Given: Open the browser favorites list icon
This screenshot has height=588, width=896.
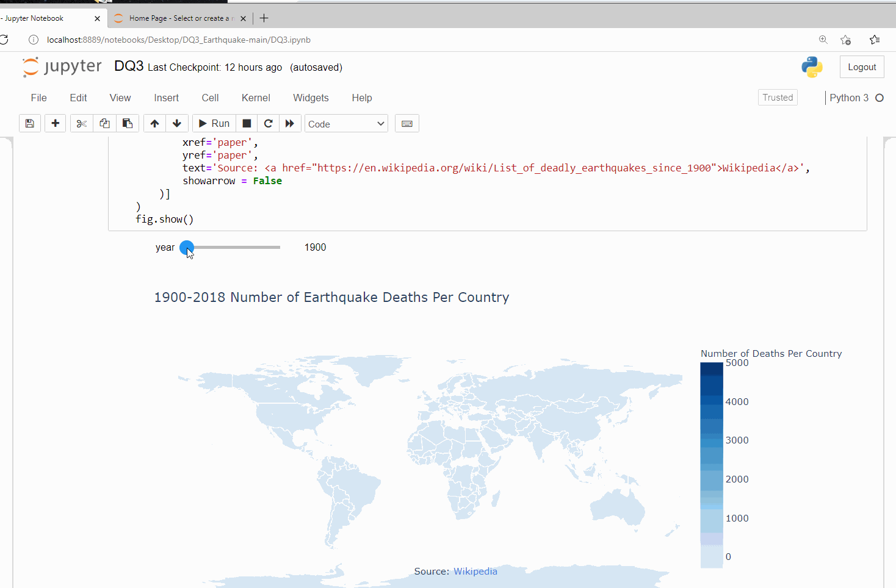Looking at the screenshot, I should [x=875, y=40].
